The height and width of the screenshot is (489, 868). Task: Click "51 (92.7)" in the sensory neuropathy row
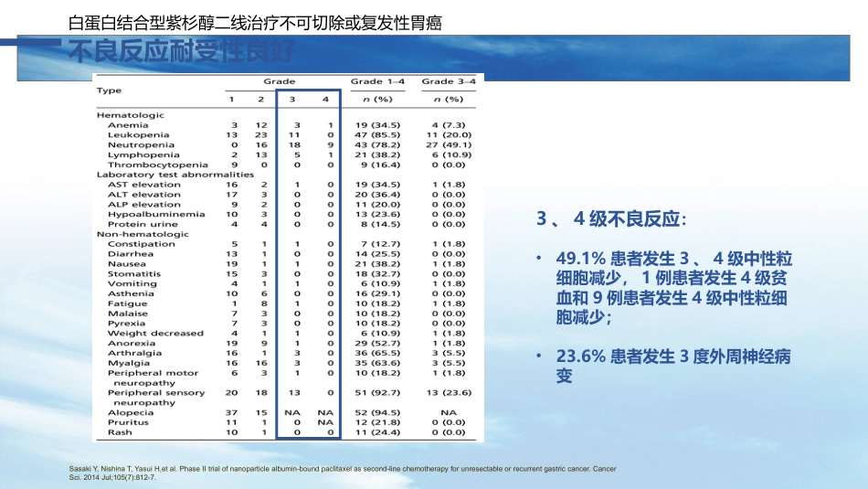tap(377, 393)
